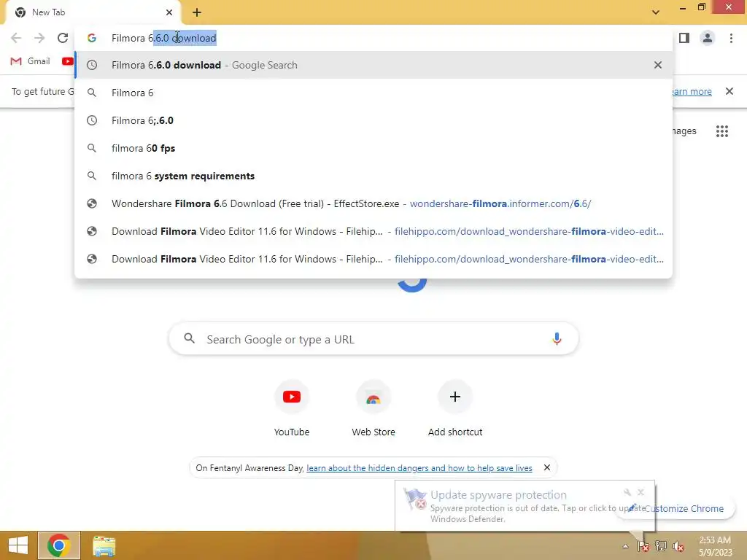This screenshot has width=747, height=560.
Task: Open the profile avatar menu
Action: 708,38
